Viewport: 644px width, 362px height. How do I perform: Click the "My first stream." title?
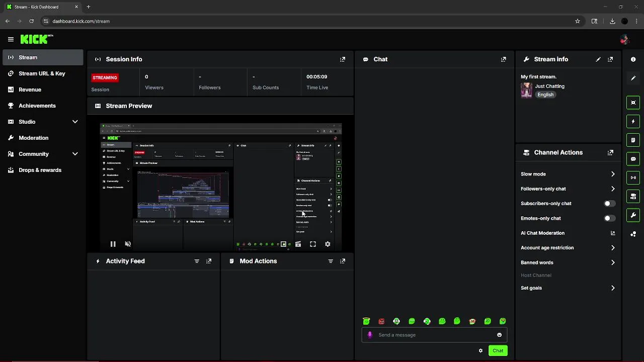point(538,76)
